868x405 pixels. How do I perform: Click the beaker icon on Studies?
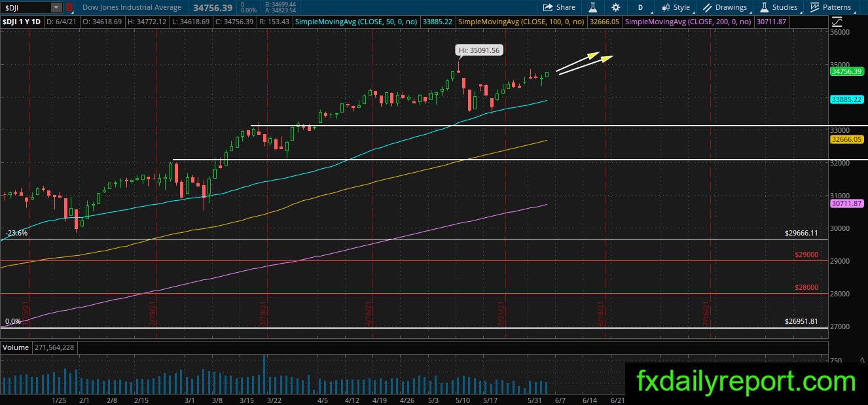(x=764, y=7)
